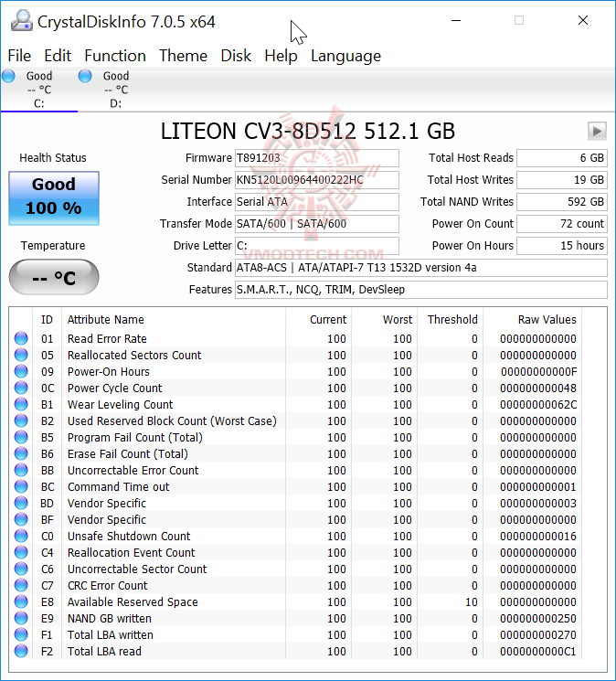Click the disk model title LITEON CV3-8D512
The height and width of the screenshot is (681, 616).
(307, 131)
